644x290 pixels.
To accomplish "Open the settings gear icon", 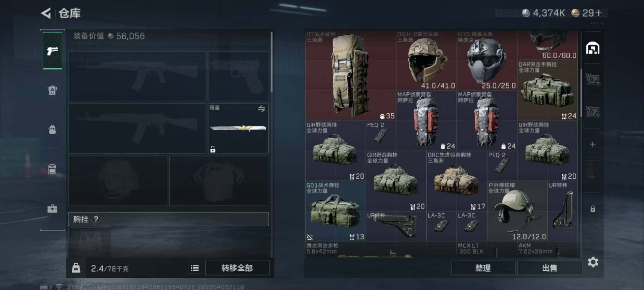I will [593, 262].
